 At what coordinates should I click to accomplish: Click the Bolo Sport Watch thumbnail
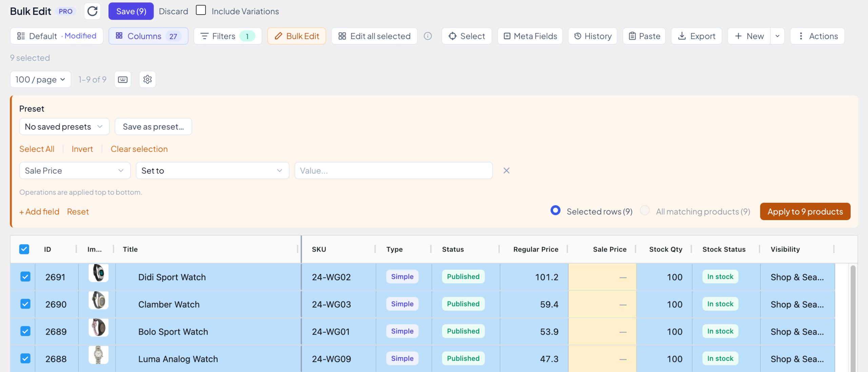98,328
